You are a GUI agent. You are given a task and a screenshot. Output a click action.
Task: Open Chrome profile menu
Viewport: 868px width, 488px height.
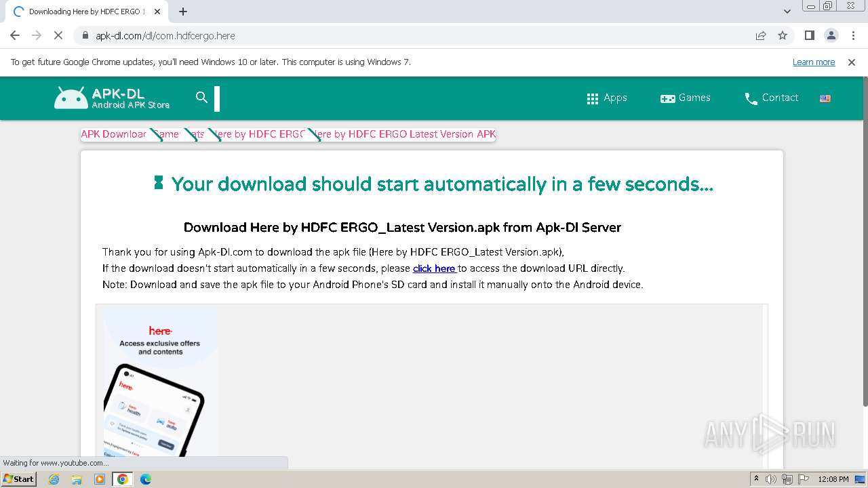click(x=831, y=35)
